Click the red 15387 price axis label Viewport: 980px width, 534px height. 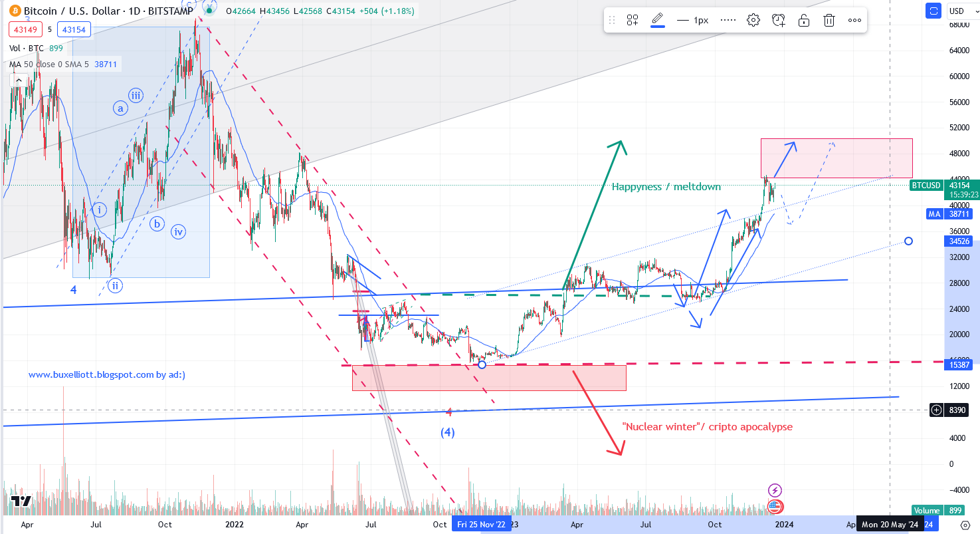(x=959, y=365)
